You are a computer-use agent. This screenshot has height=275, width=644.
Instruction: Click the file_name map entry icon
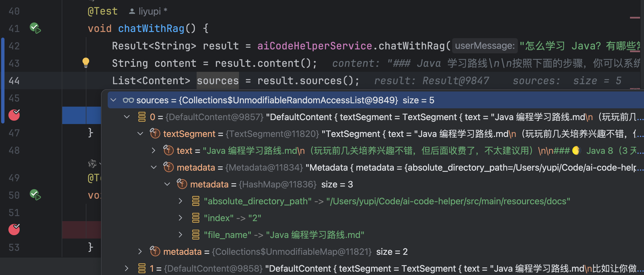(x=196, y=235)
